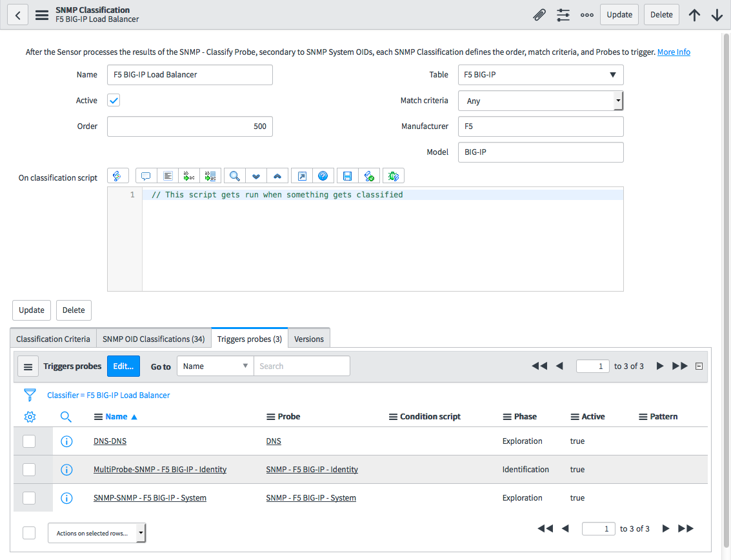731x560 pixels.
Task: Open list personalize gear icon
Action: (30, 417)
